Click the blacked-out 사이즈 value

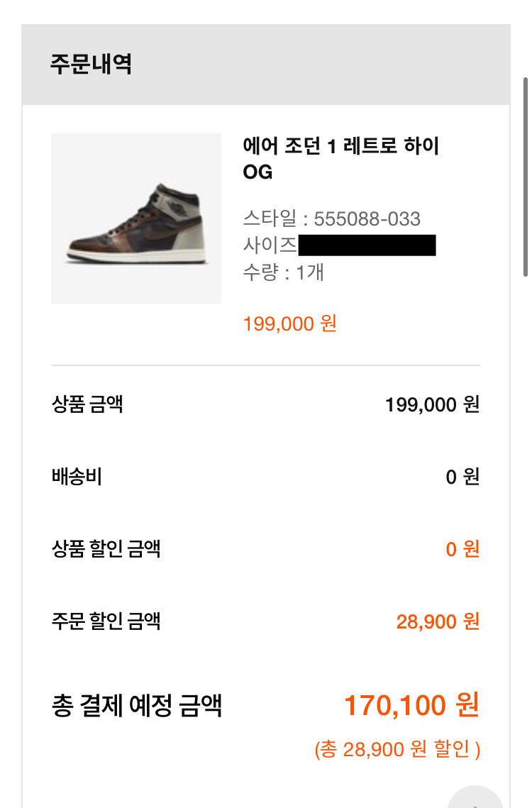(367, 245)
